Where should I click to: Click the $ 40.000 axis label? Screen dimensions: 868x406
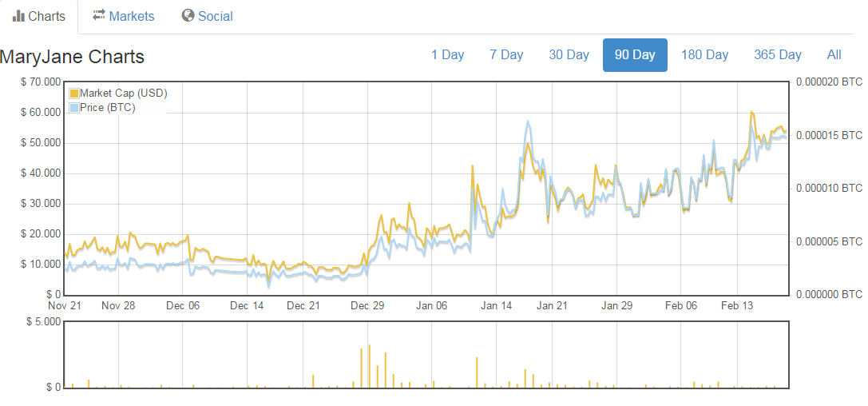point(39,173)
